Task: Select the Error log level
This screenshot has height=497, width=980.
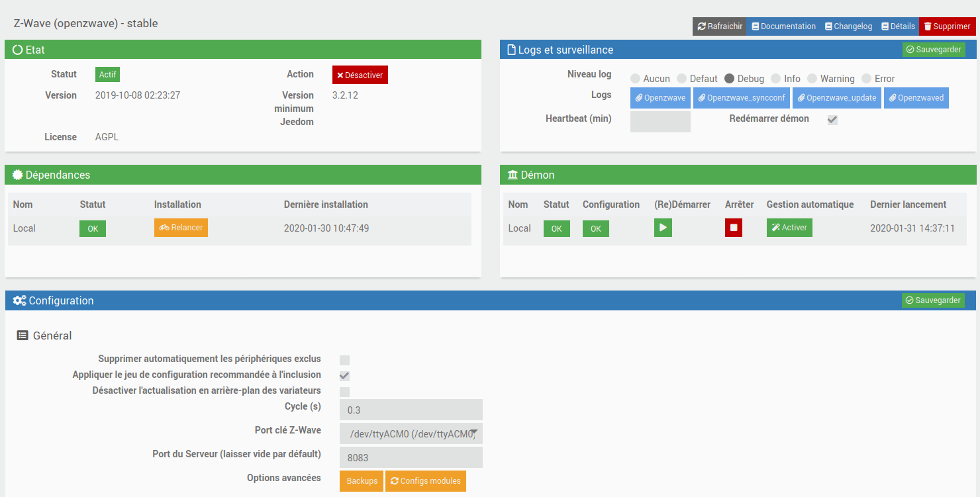Action: click(867, 79)
